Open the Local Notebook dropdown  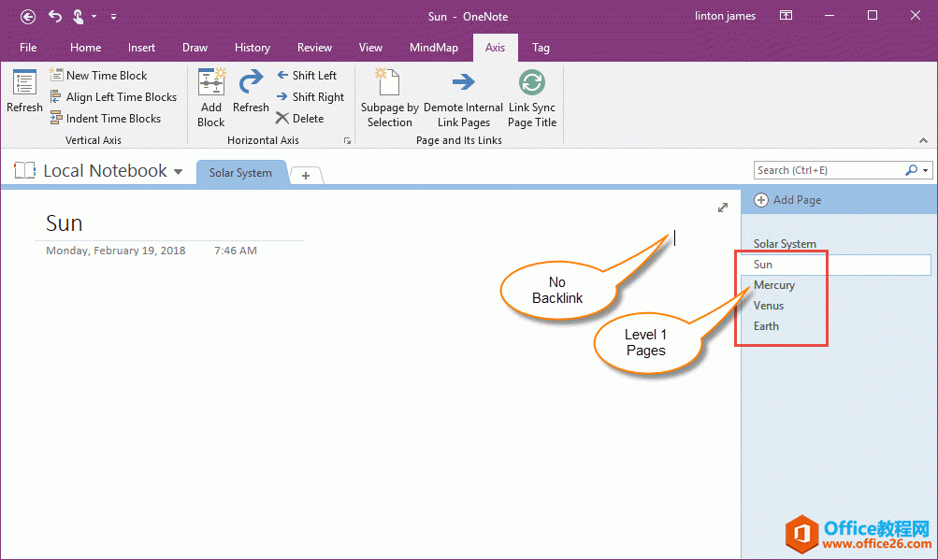pos(178,172)
